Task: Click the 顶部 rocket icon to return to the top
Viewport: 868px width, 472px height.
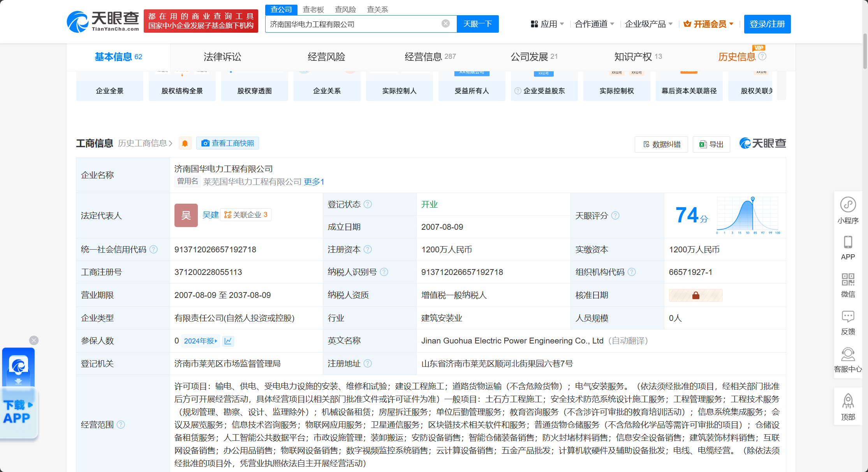Action: 848,407
